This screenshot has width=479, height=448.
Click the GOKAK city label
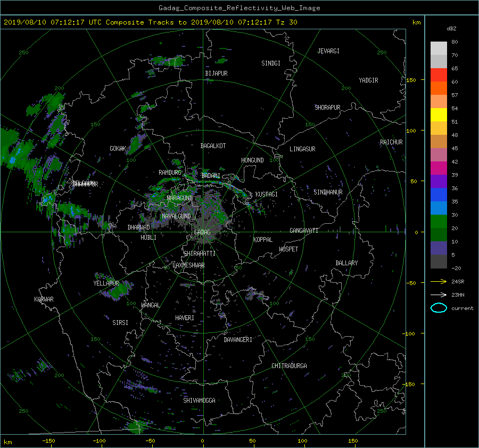[118, 149]
